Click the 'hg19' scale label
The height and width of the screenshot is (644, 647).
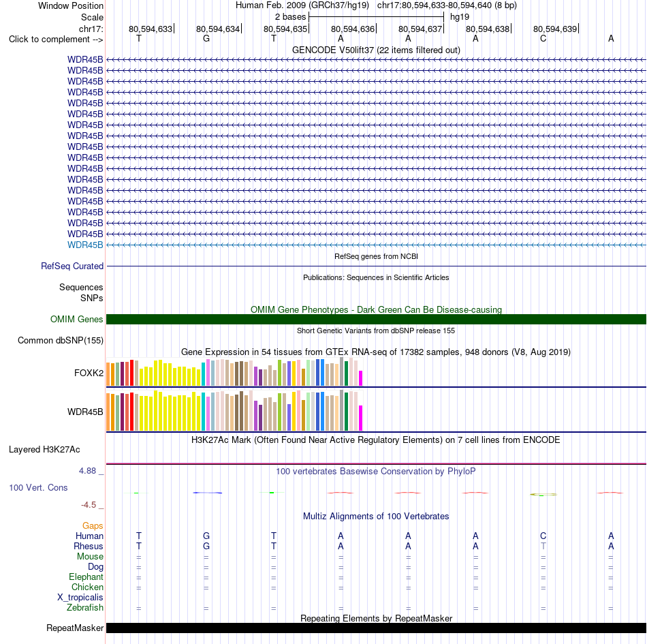(460, 17)
